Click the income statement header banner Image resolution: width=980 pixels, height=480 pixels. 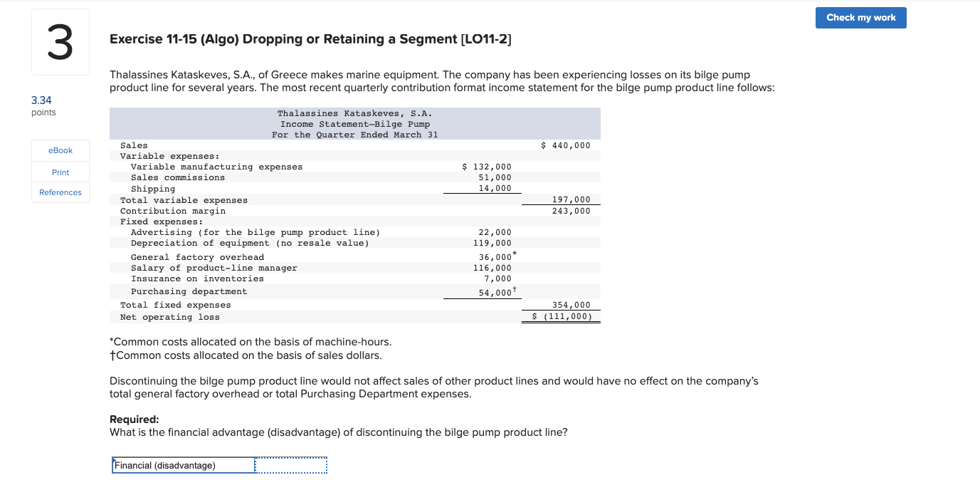[354, 123]
